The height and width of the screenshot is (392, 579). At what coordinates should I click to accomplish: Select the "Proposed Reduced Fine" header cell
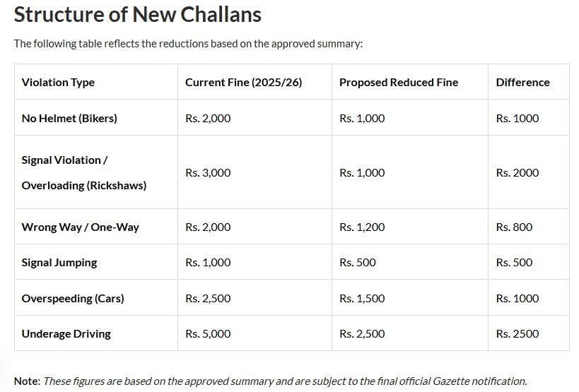click(x=398, y=83)
